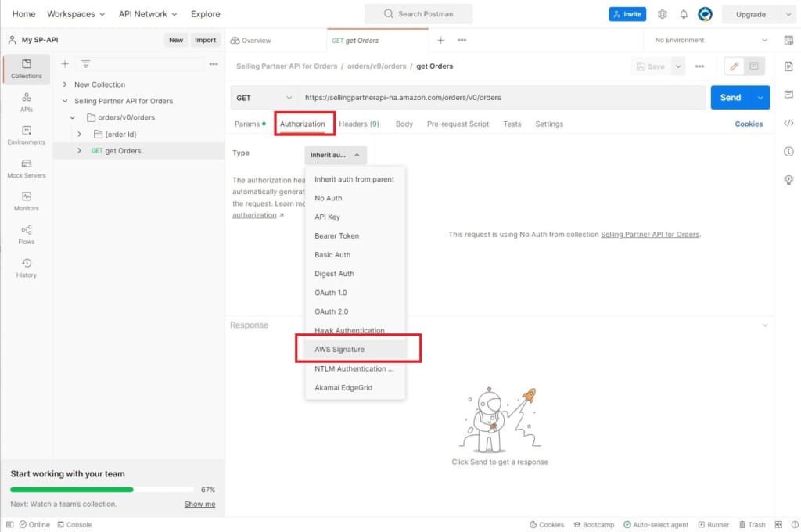The width and height of the screenshot is (801, 532).
Task: Switch to the Headers (9) tab
Action: coord(359,124)
